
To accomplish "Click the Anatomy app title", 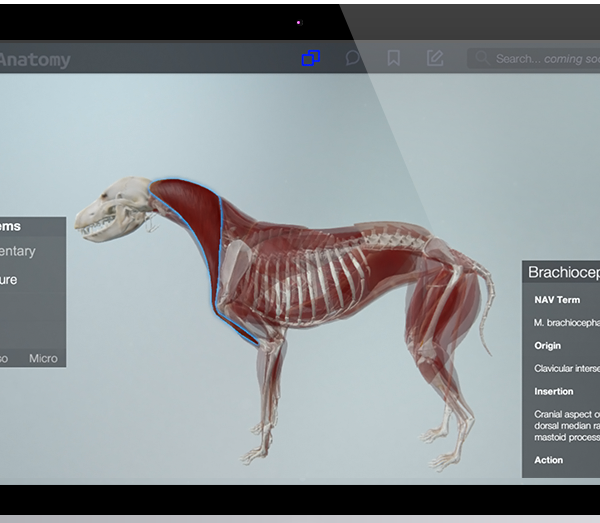I will (35, 60).
